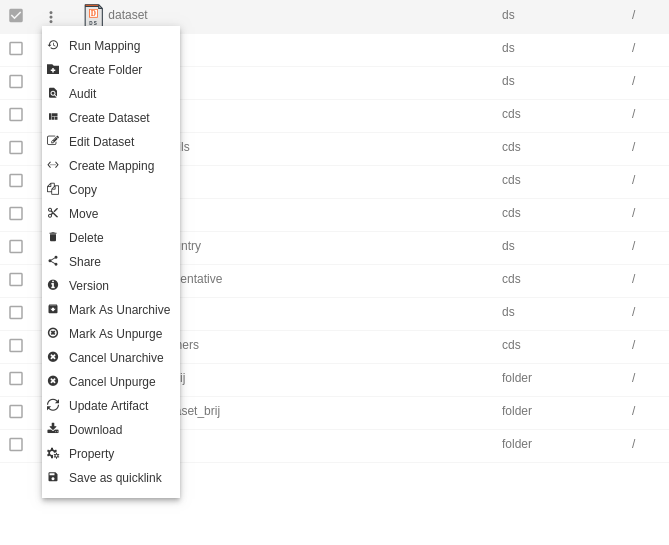The width and height of the screenshot is (669, 545).
Task: Click the Download icon
Action: click(53, 428)
